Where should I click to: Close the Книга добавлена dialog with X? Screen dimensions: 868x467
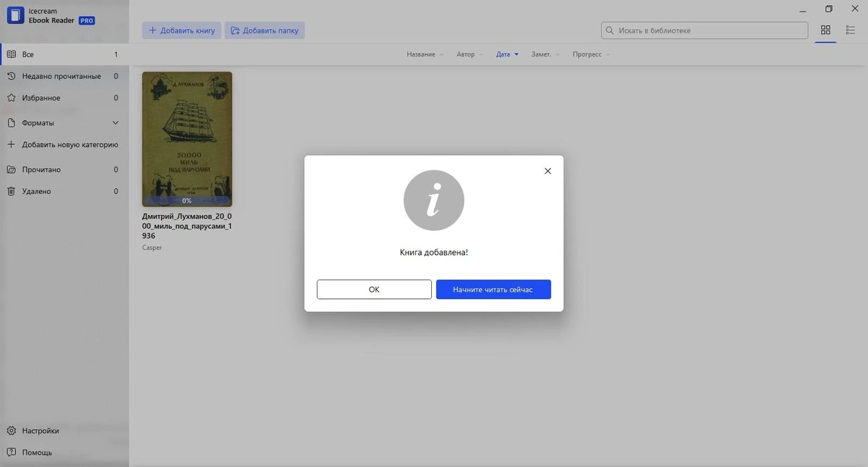[548, 171]
